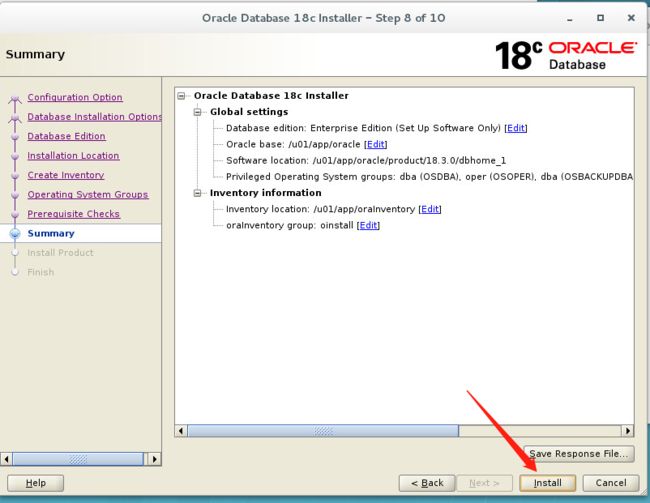650x503 pixels.
Task: Collapse the Oracle Database 18c Installer node
Action: point(181,96)
